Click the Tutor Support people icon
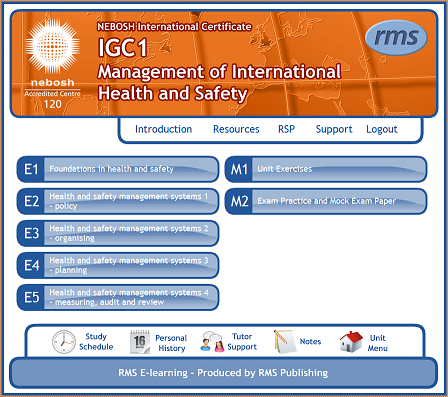Screen dimensions: 448x397 tap(212, 342)
